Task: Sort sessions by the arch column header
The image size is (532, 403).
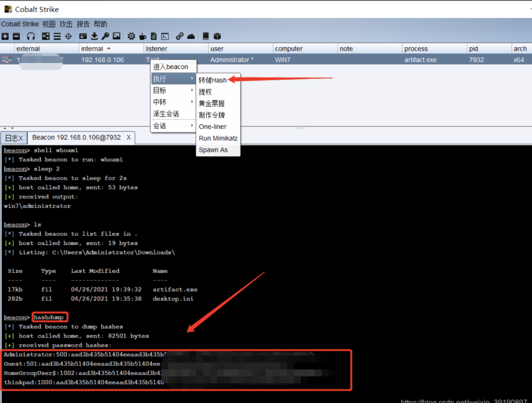Action: point(522,49)
